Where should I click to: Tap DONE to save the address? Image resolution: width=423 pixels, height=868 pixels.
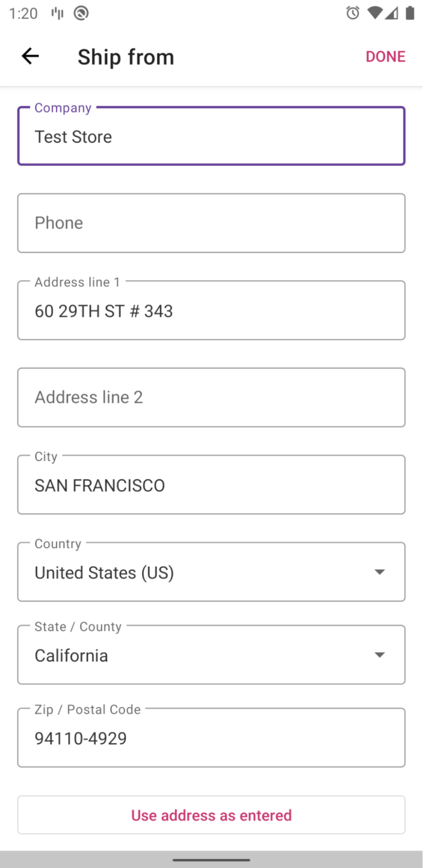click(385, 56)
